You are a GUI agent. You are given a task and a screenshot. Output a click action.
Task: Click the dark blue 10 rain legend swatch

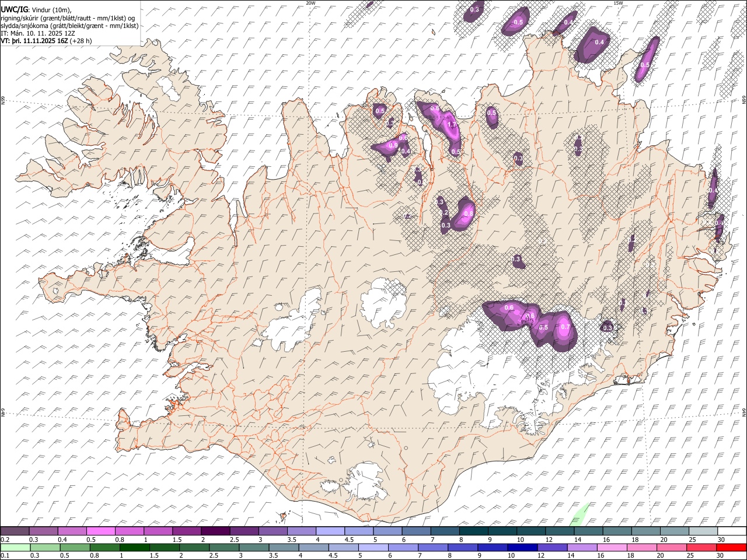[522, 547]
